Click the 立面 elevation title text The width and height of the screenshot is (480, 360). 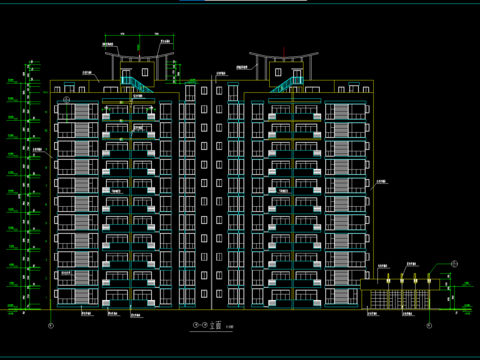pyautogui.click(x=216, y=325)
